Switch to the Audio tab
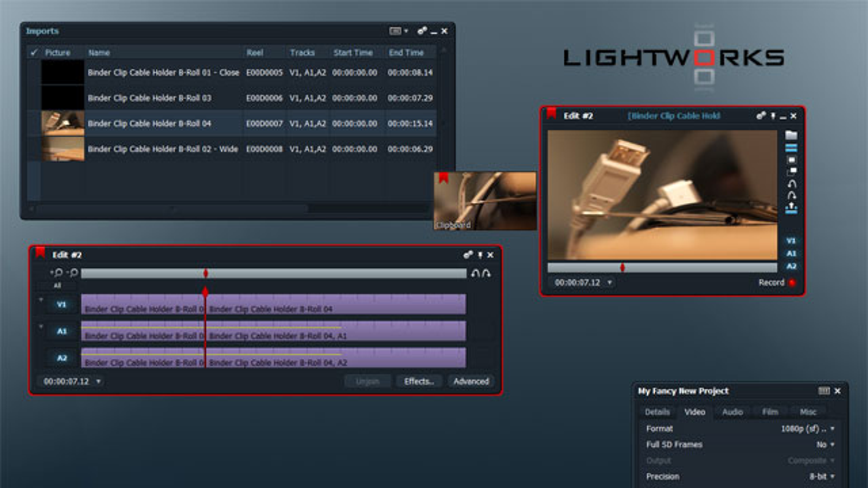 732,412
